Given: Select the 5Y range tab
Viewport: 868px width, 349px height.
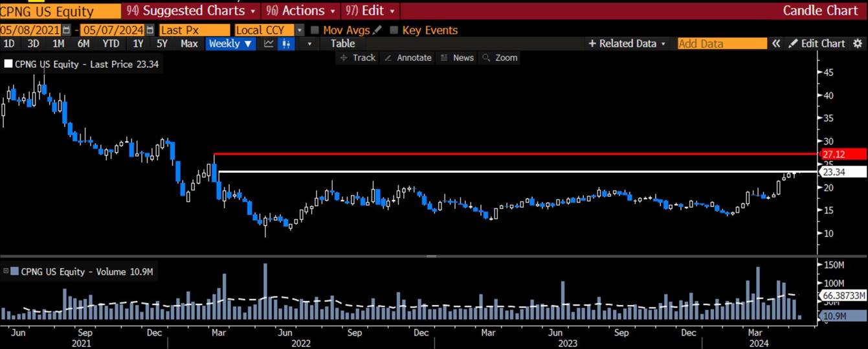Looking at the screenshot, I should (162, 43).
